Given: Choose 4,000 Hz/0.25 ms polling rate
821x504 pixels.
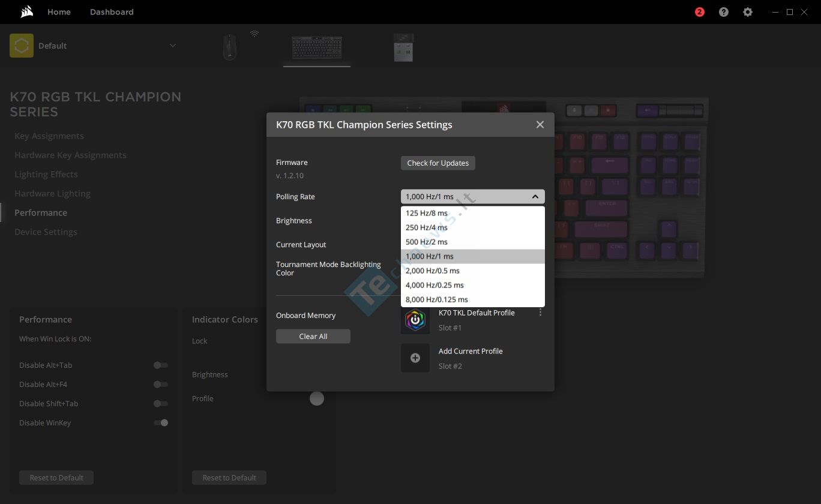Looking at the screenshot, I should point(473,286).
